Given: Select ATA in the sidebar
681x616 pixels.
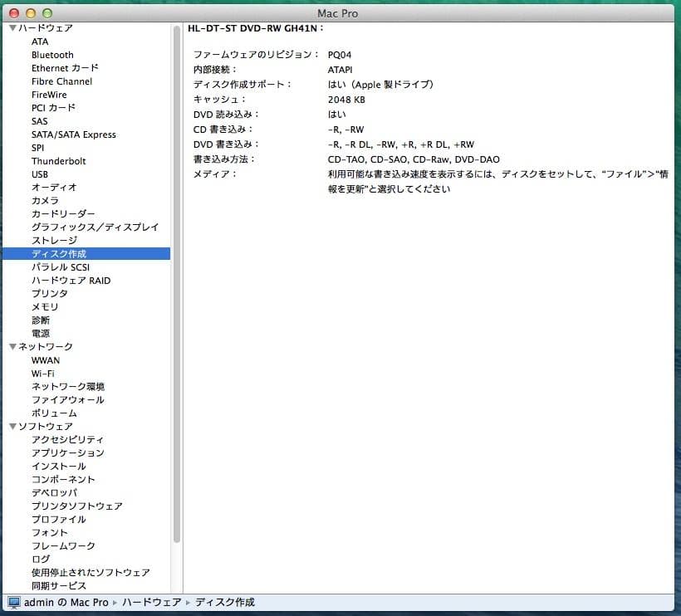Looking at the screenshot, I should click(39, 41).
